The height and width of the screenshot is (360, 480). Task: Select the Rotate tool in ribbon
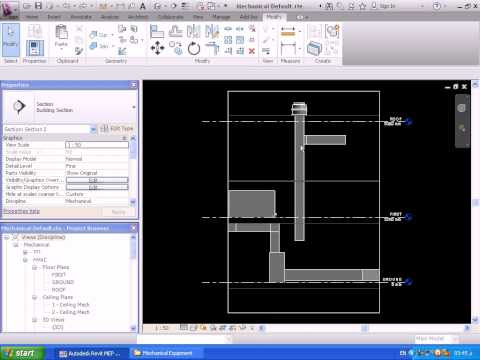click(x=194, y=49)
